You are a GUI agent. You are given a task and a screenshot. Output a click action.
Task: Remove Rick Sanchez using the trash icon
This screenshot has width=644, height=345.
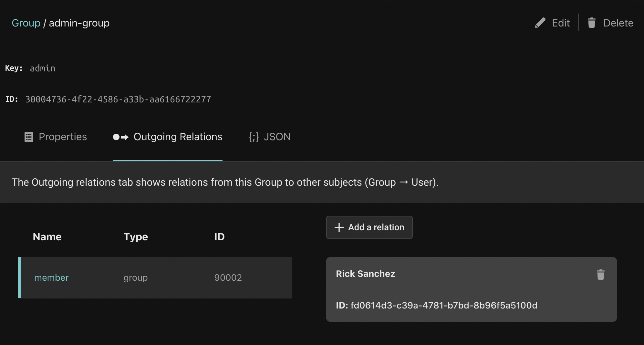coord(600,275)
